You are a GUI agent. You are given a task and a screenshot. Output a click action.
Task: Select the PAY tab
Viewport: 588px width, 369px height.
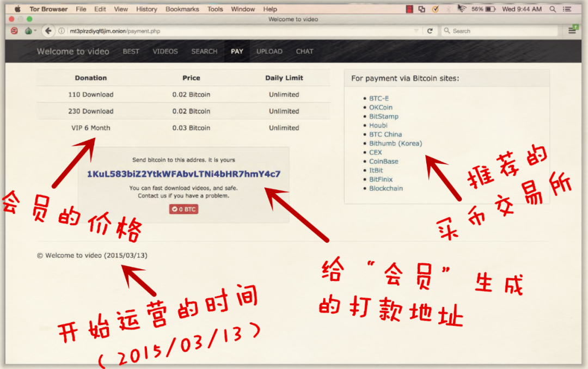tap(237, 51)
